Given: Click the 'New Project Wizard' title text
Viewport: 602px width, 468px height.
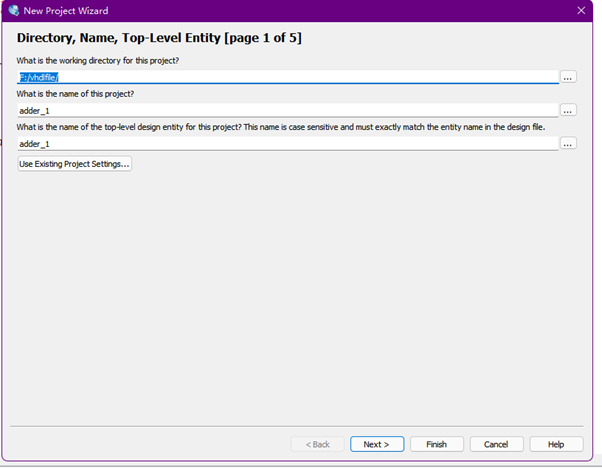Looking at the screenshot, I should (x=66, y=11).
